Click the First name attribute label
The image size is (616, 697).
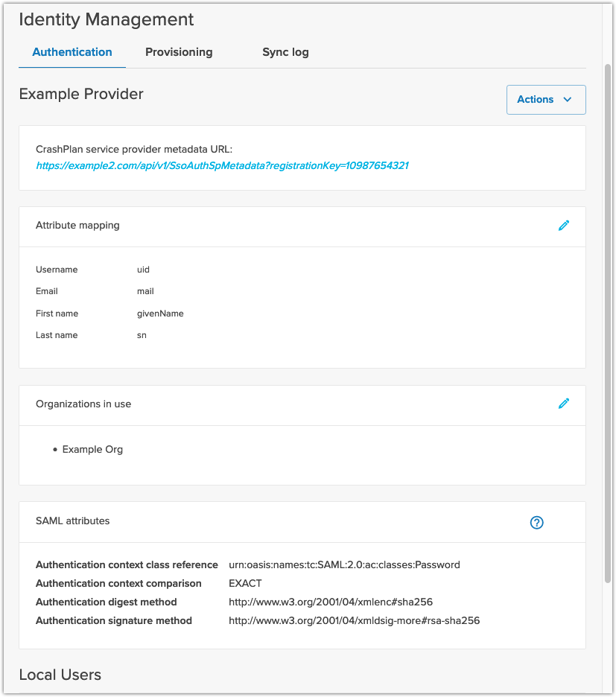57,314
